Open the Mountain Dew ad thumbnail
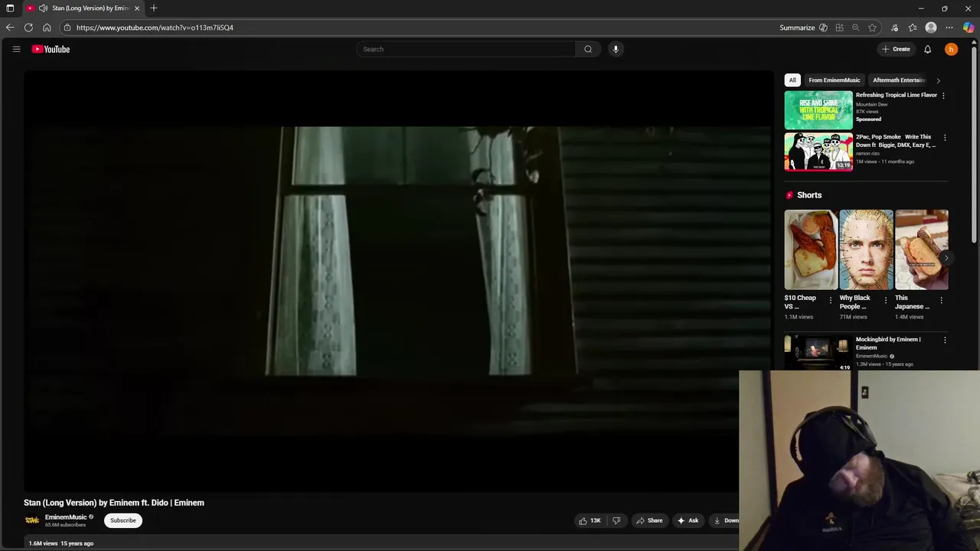This screenshot has width=980, height=551. click(818, 110)
